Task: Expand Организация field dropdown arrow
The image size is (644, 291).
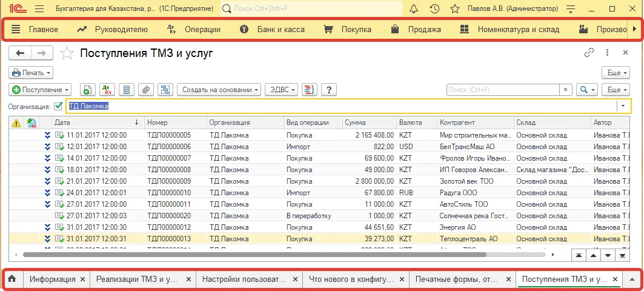Action: (x=623, y=106)
